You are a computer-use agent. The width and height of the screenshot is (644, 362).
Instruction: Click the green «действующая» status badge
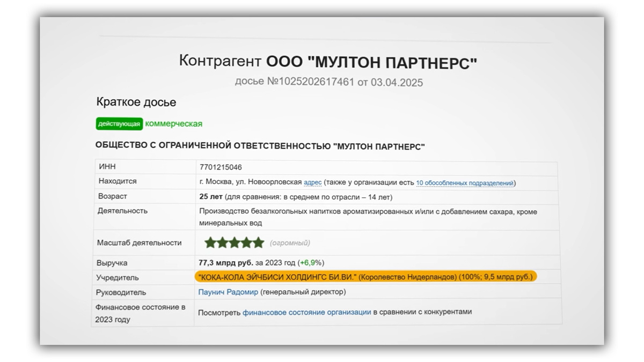pyautogui.click(x=120, y=124)
